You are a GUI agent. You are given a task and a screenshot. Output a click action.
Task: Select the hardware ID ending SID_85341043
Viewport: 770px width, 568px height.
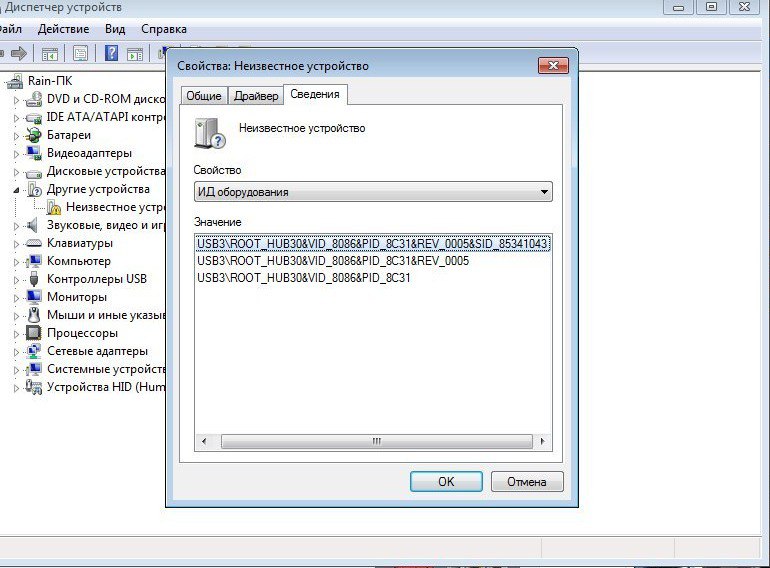coord(372,243)
